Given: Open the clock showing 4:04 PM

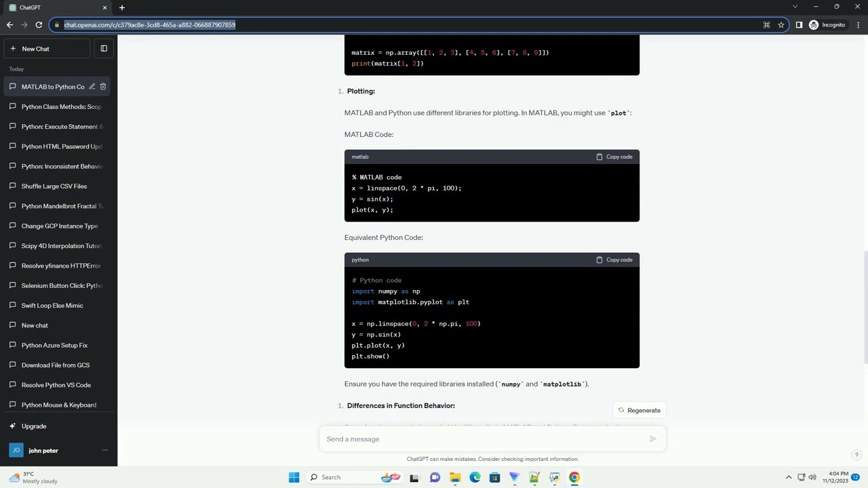Looking at the screenshot, I should point(835,477).
